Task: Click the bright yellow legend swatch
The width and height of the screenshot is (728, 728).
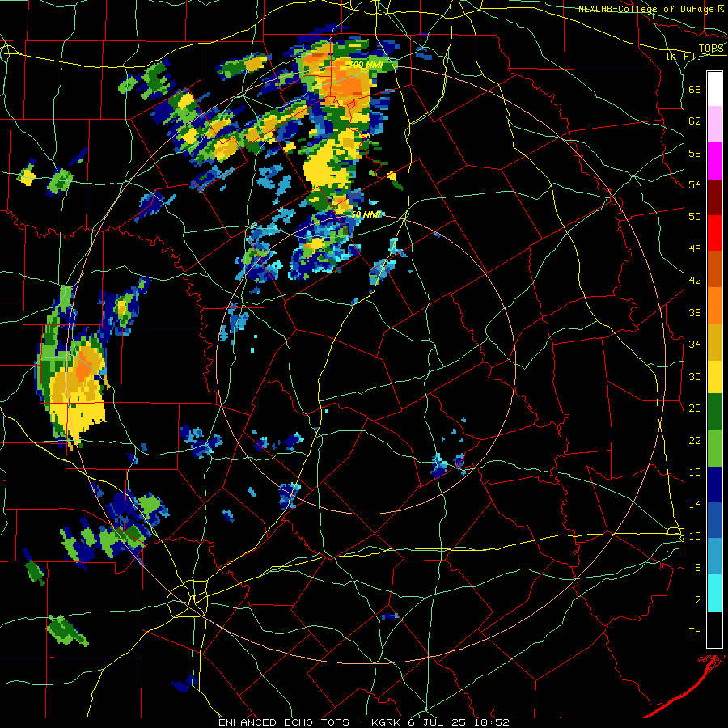Action: click(714, 377)
